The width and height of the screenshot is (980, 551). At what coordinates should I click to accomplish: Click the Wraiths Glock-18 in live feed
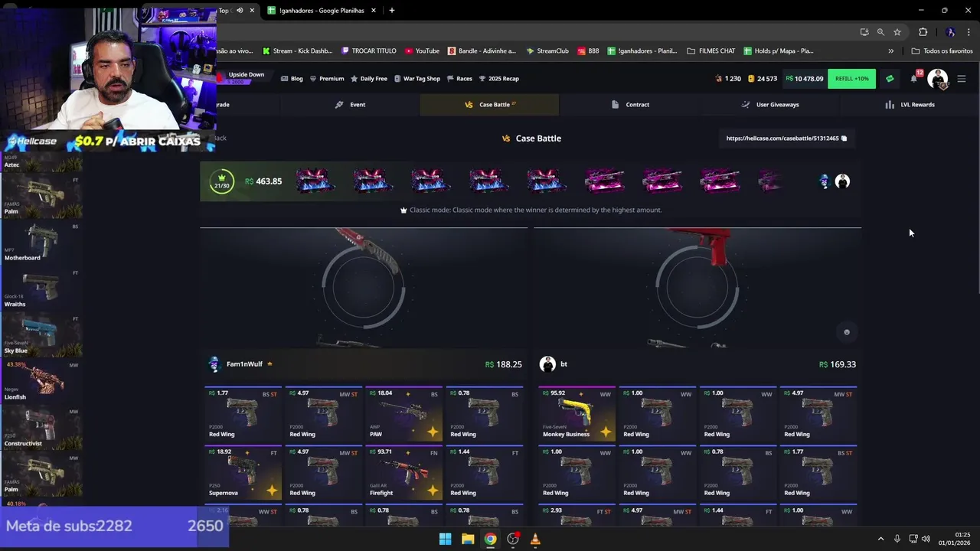click(x=42, y=289)
